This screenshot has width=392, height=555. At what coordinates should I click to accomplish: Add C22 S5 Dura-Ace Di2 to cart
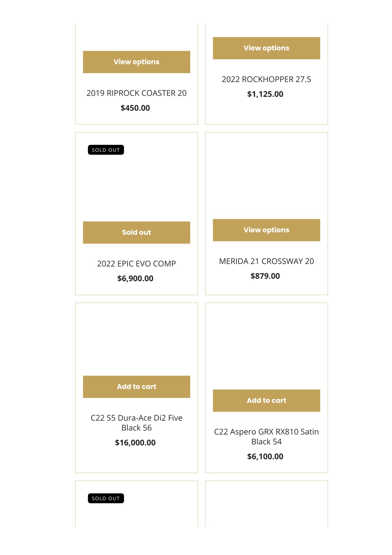(x=136, y=387)
